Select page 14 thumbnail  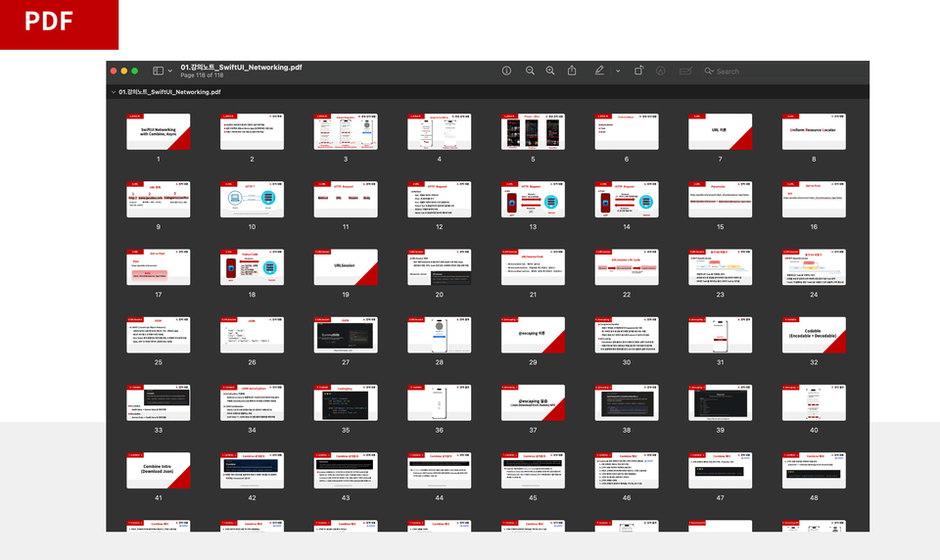tap(627, 199)
